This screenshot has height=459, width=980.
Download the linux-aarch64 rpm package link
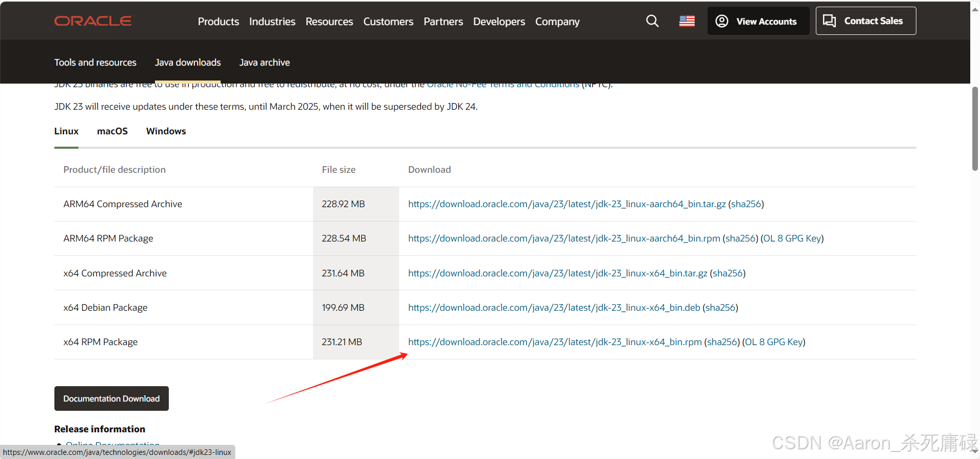pyautogui.click(x=564, y=238)
